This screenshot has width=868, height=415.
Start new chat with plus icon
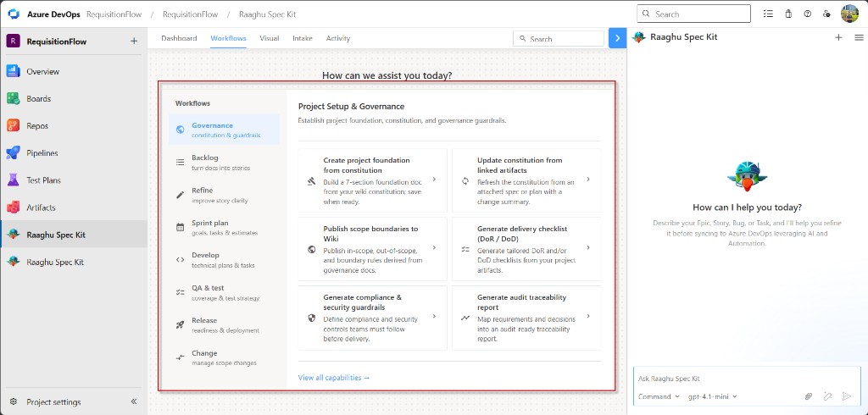click(838, 37)
